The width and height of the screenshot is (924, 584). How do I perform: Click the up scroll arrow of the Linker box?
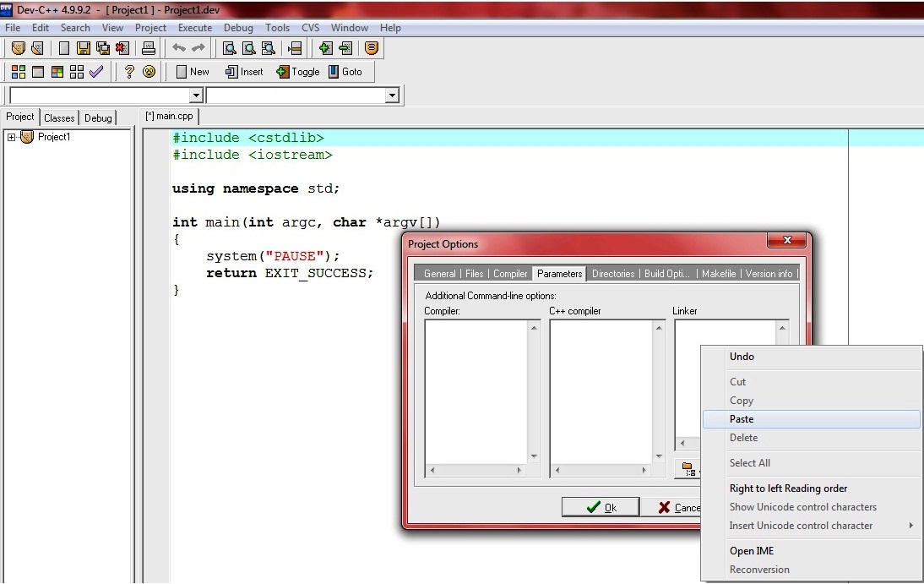tap(783, 328)
